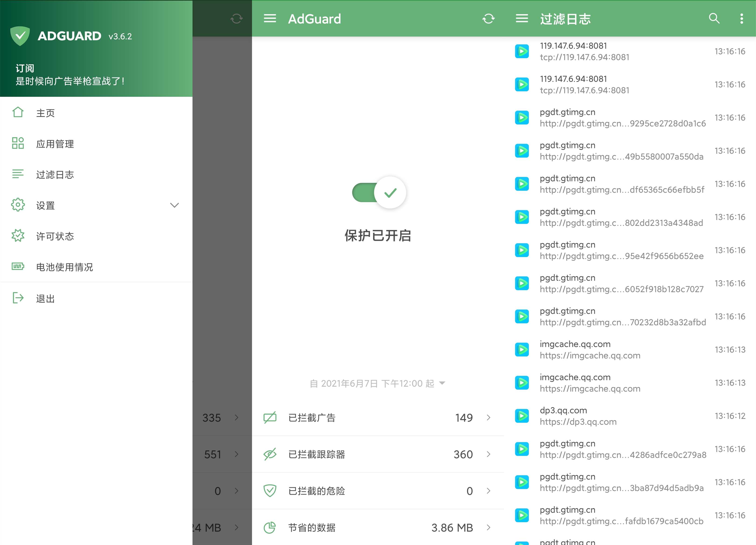Search the filtering log with magnifier icon
Image resolution: width=756 pixels, height=545 pixels.
point(714,18)
